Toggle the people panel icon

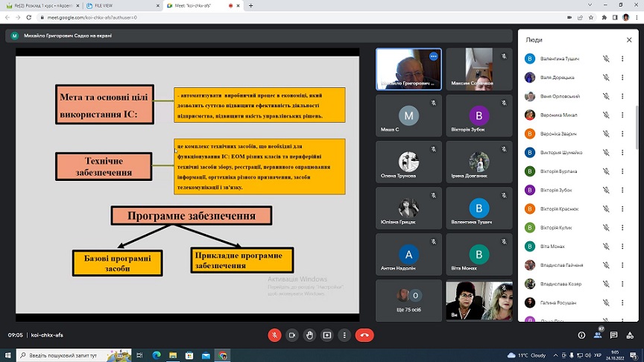[x=598, y=335]
